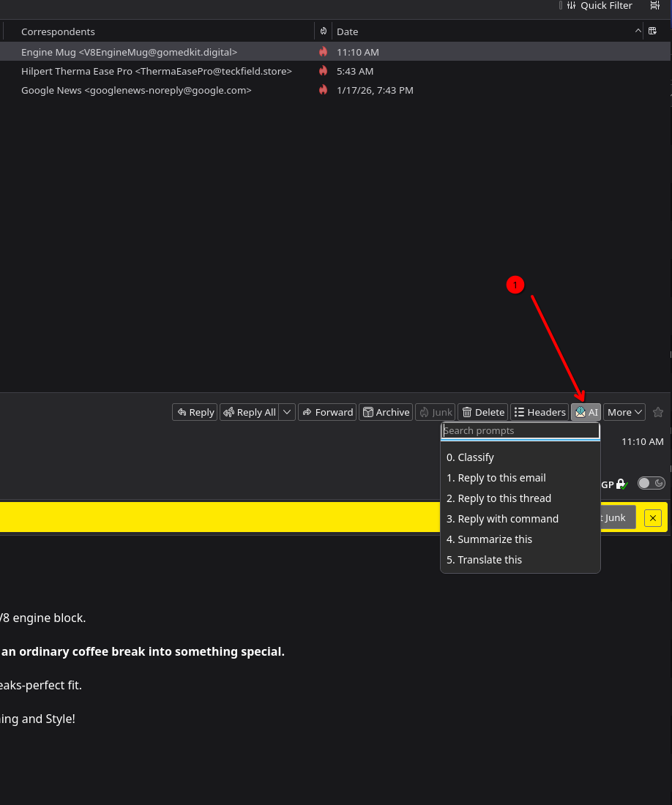Open the column picker in list header

point(652,31)
